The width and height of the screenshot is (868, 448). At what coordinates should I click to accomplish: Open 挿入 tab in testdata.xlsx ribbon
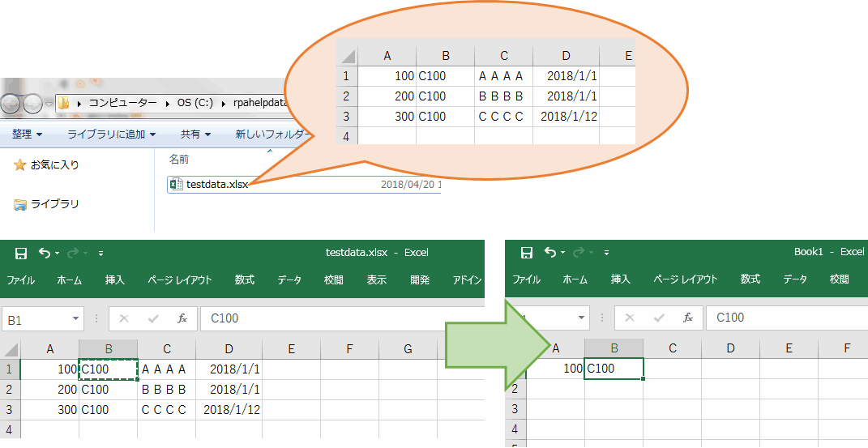pyautogui.click(x=115, y=280)
